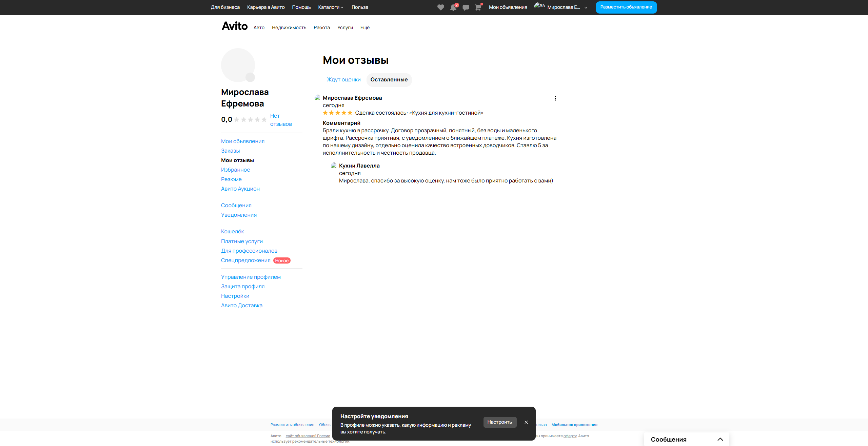Open Спецпредложения link with Новое badge
Screen dimensions: 868x446
(246, 260)
